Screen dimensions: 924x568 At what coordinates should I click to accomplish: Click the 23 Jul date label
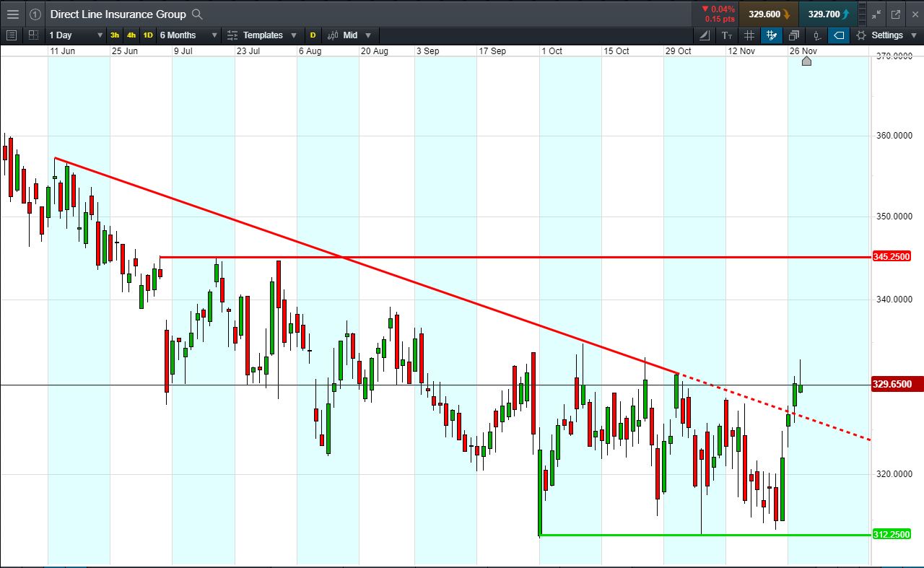248,51
